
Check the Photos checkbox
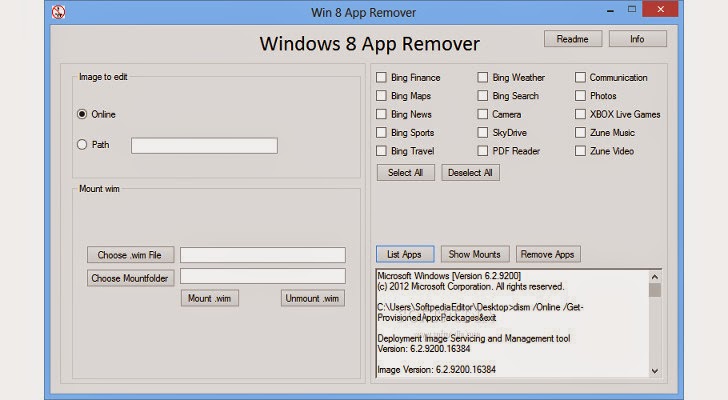point(580,96)
